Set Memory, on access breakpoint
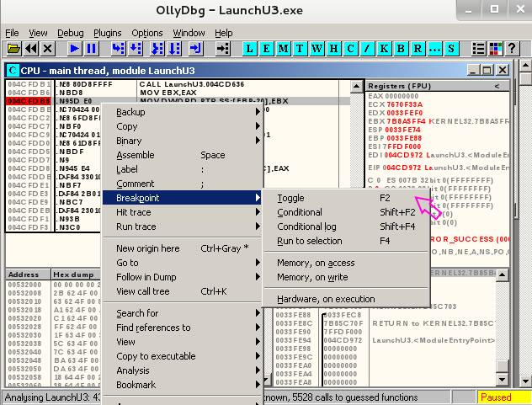The height and width of the screenshot is (405, 532). [346, 263]
